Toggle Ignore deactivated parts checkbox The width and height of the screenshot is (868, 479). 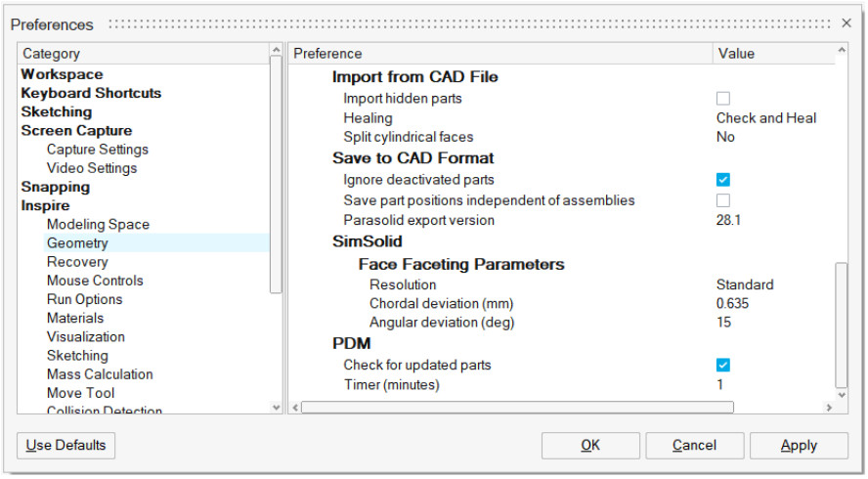click(x=723, y=180)
